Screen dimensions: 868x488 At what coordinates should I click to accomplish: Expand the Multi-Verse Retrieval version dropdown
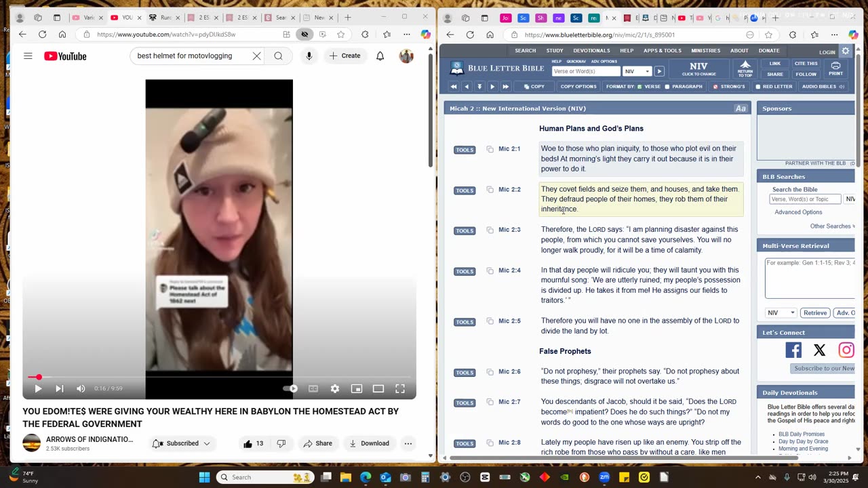[x=781, y=313]
